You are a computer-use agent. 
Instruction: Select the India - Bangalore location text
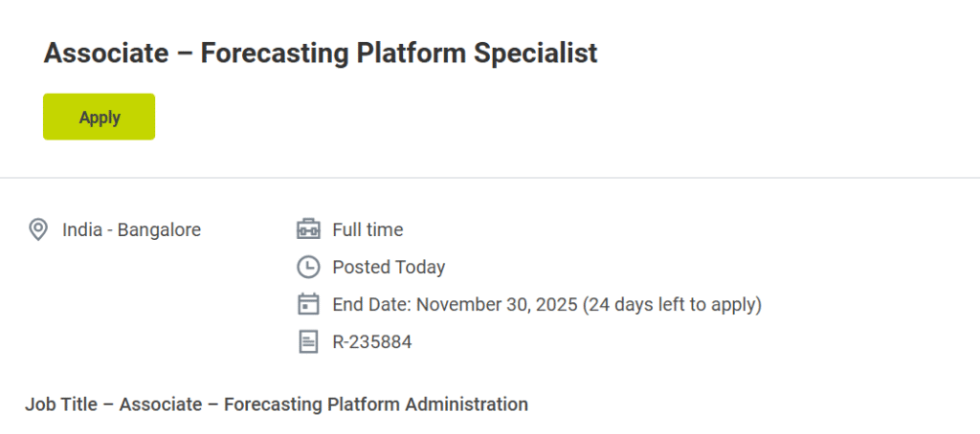[x=131, y=229]
